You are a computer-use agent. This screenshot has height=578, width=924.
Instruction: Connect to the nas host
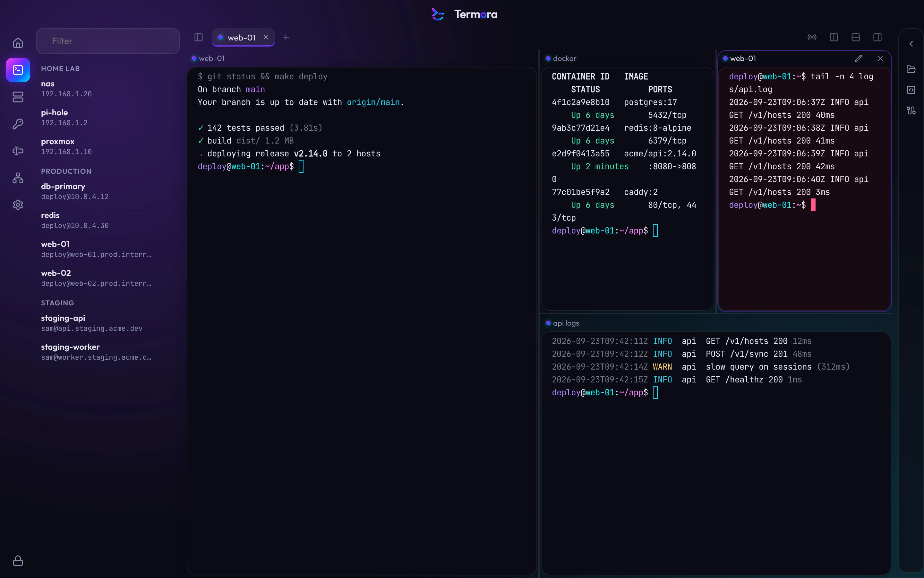tap(108, 89)
